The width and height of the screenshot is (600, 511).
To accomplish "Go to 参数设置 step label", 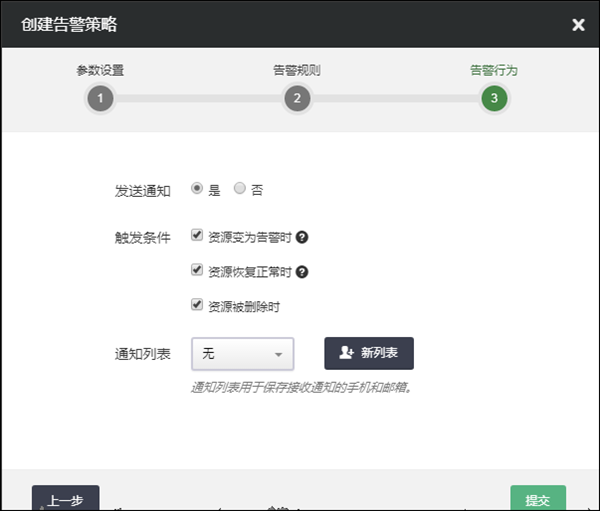I will pyautogui.click(x=100, y=71).
